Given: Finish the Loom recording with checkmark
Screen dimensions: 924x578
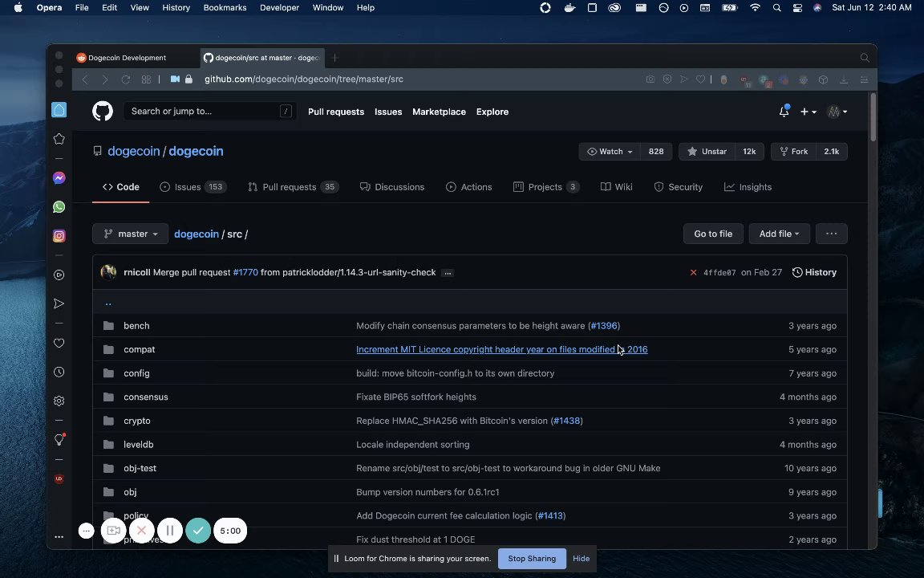Looking at the screenshot, I should pos(198,530).
